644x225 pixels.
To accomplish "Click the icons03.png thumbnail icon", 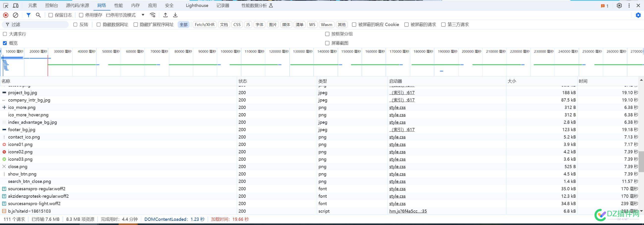I will pyautogui.click(x=4, y=159).
